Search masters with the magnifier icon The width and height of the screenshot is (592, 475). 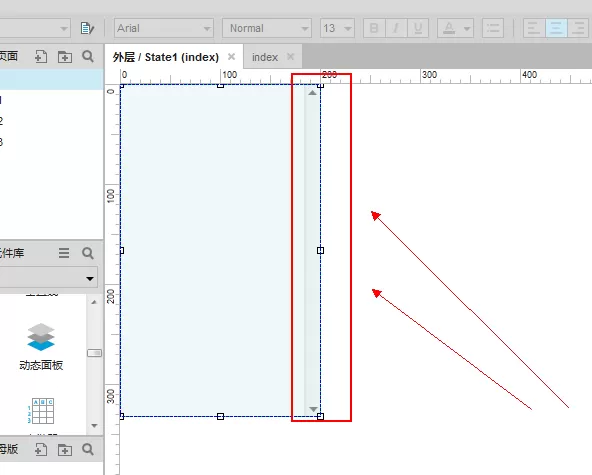(x=88, y=449)
